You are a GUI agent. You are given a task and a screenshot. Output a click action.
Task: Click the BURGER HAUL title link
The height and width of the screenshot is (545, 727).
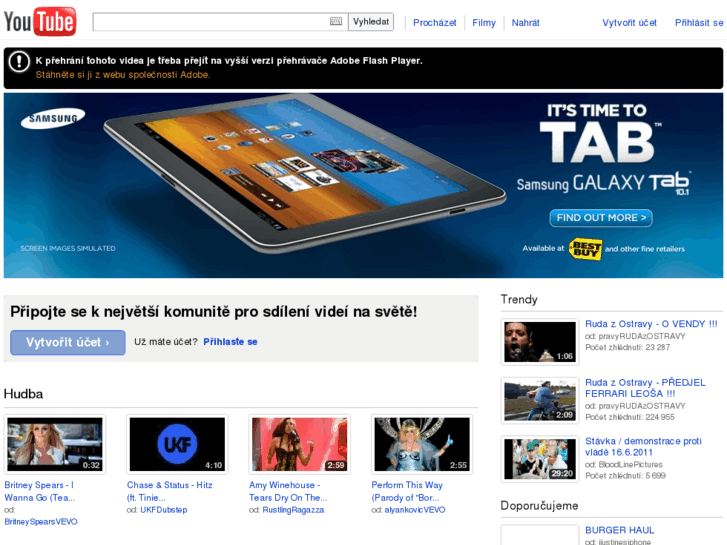pos(619,530)
